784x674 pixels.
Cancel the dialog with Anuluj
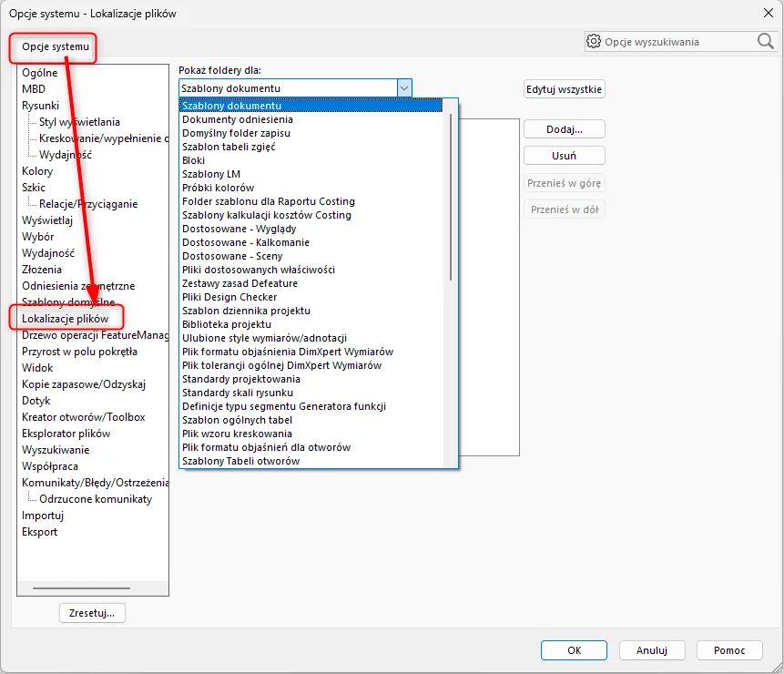coord(652,650)
